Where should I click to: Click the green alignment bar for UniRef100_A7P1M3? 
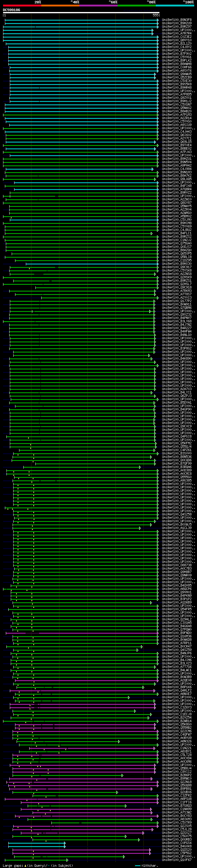point(81,115)
